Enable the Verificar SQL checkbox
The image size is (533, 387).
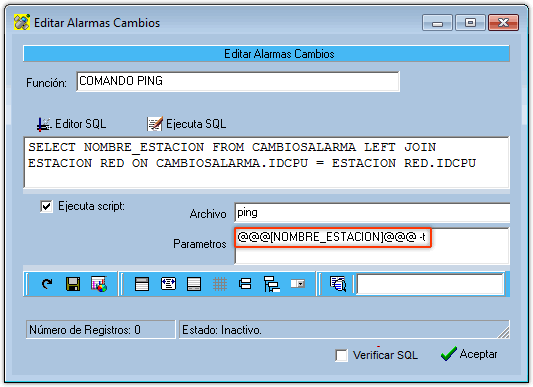[x=341, y=355]
